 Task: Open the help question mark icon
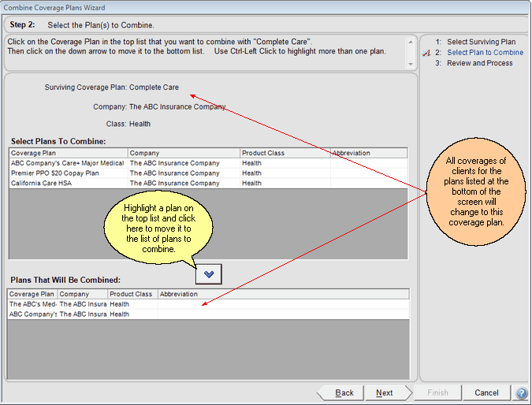pyautogui.click(x=522, y=393)
